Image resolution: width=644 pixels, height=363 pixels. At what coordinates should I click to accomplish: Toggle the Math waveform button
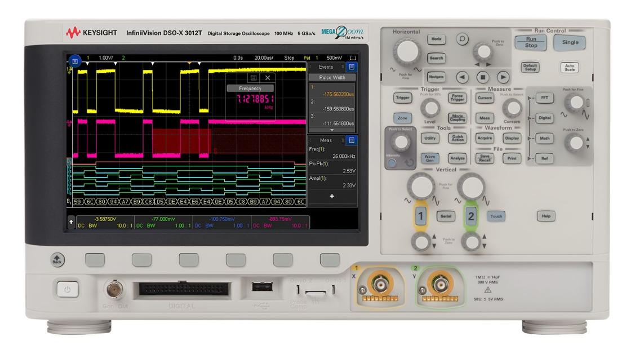click(x=545, y=138)
